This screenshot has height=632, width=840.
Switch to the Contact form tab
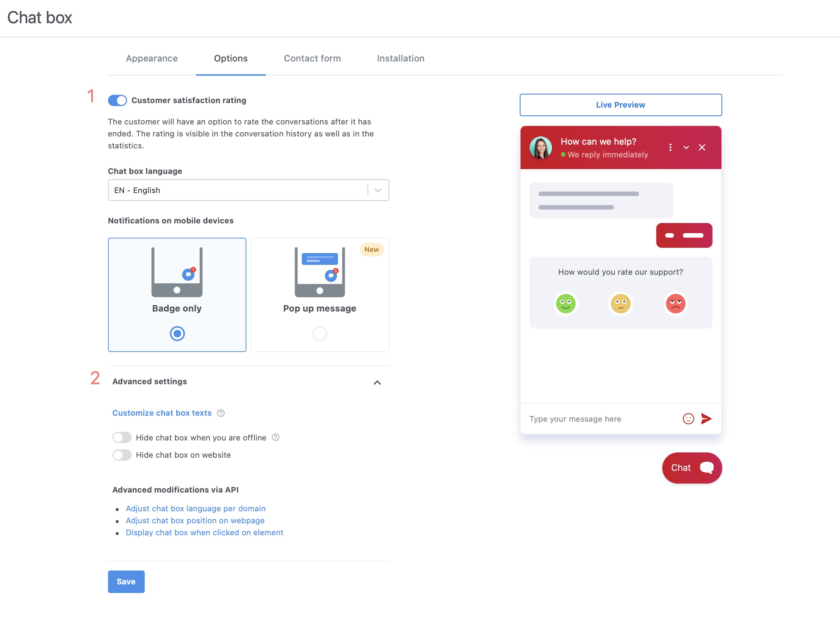tap(312, 58)
